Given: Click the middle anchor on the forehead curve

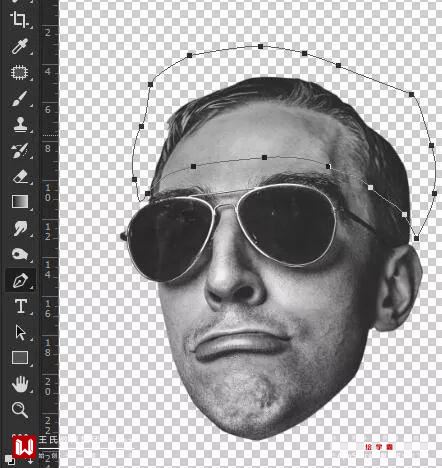Looking at the screenshot, I should [x=264, y=157].
